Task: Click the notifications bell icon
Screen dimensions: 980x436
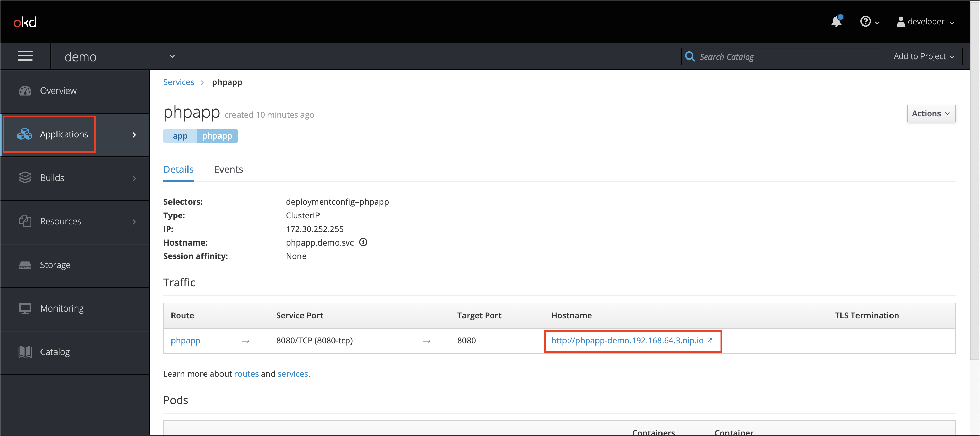Action: point(836,22)
